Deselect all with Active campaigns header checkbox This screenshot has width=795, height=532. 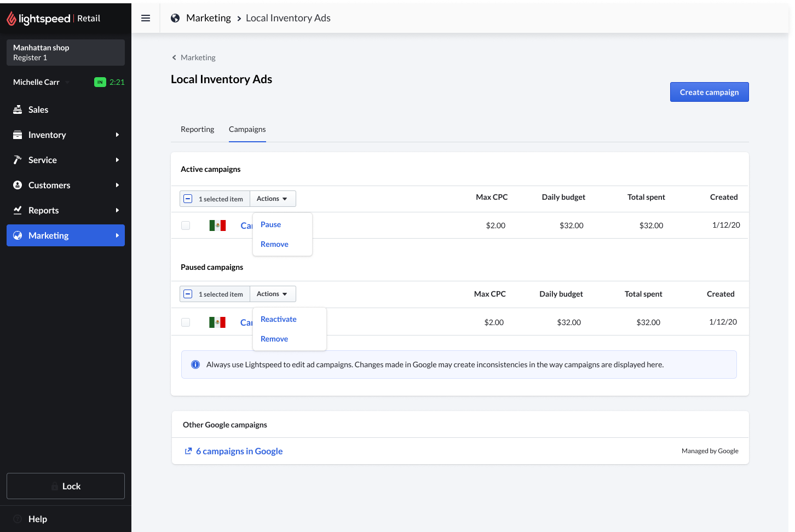click(188, 199)
